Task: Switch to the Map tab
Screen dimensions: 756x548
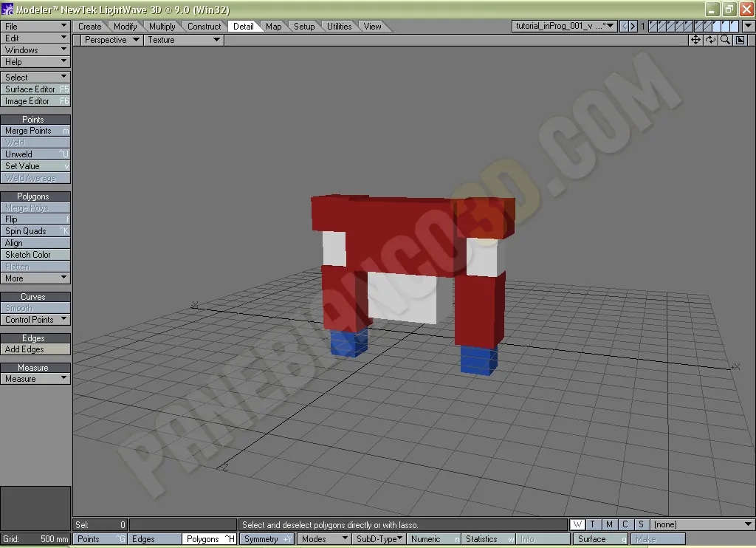Action: [x=274, y=27]
